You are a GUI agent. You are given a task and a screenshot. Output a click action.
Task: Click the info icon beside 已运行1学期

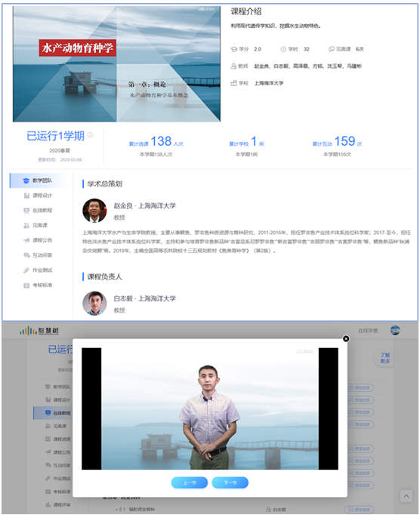click(90, 134)
